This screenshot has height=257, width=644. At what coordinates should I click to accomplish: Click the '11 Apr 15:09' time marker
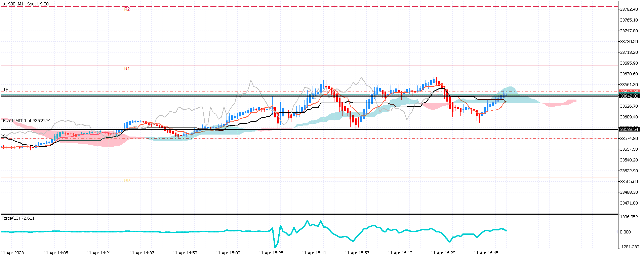228,253
